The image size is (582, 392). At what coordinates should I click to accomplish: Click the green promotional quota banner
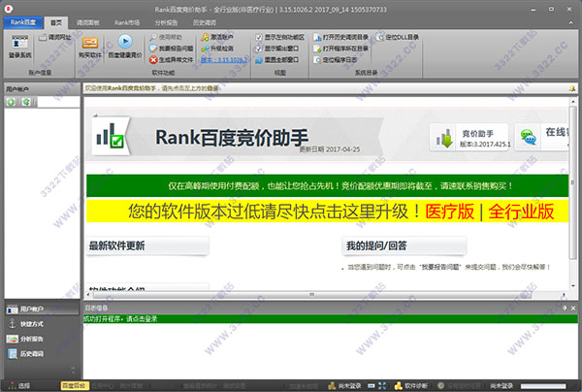click(x=328, y=185)
